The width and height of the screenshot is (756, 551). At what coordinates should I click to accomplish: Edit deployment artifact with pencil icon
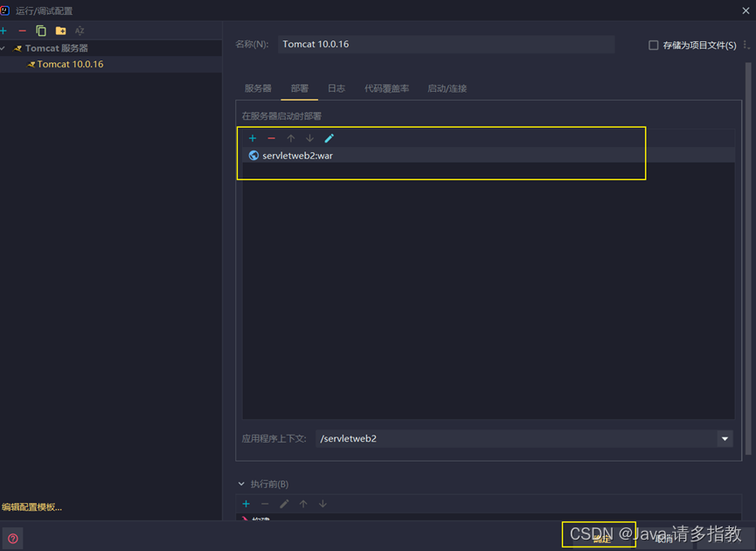pyautogui.click(x=329, y=138)
